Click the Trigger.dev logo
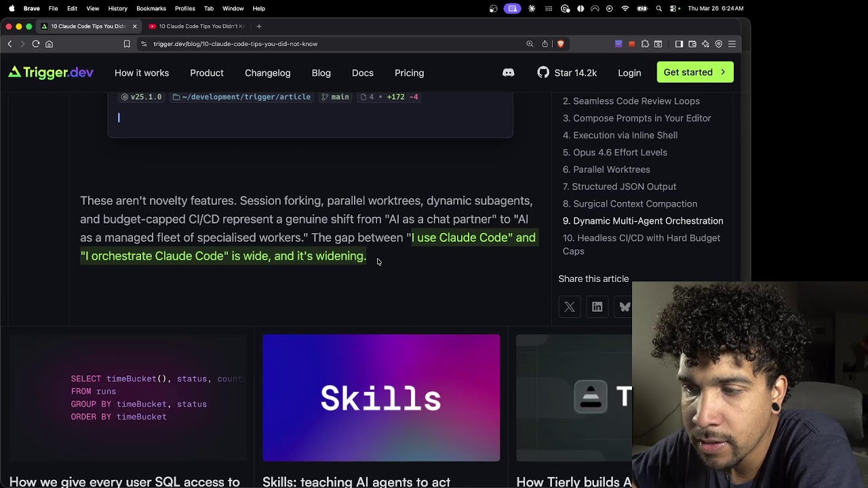Viewport: 868px width, 488px height. tap(51, 73)
